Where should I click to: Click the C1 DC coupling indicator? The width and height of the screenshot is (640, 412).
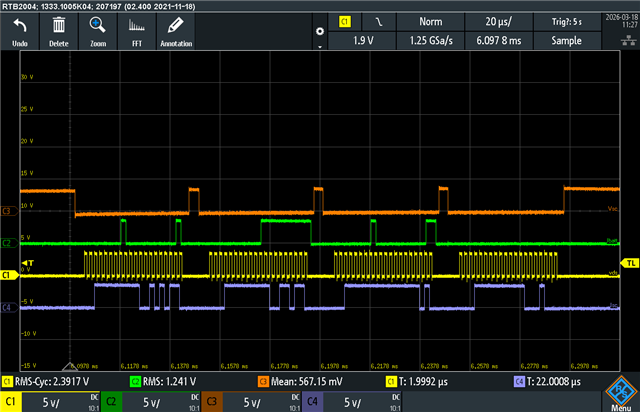point(94,397)
